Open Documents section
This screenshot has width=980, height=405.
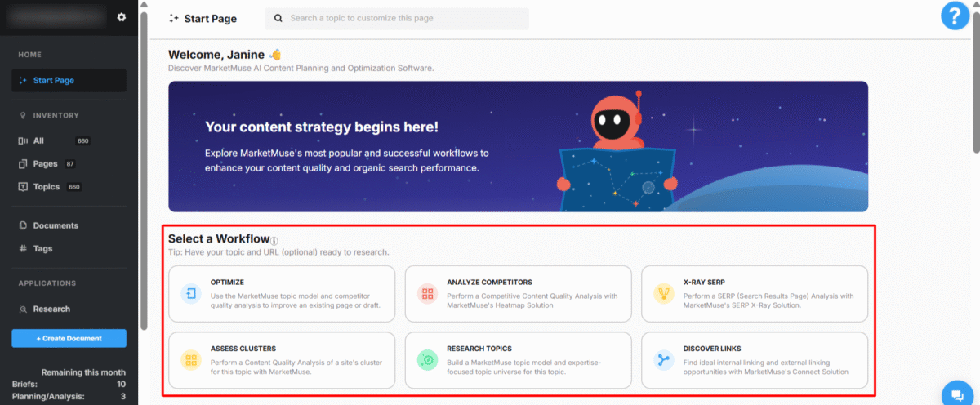click(x=56, y=225)
